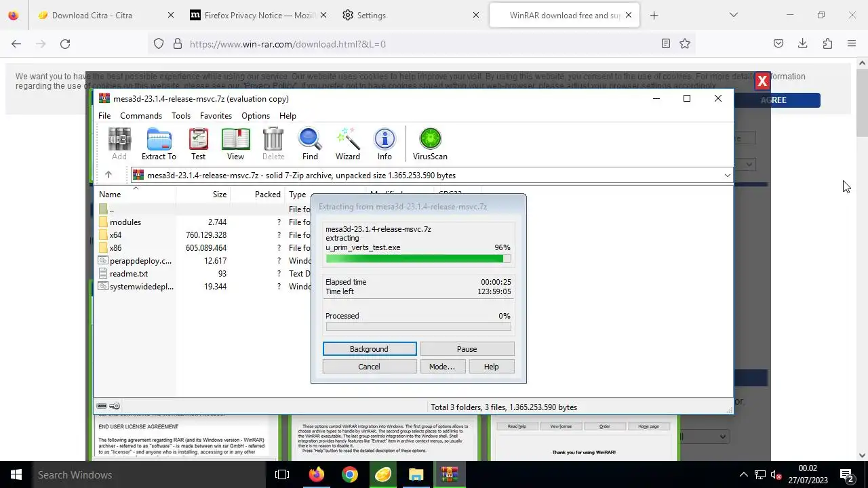Open the Help menu in WinRAR
The width and height of the screenshot is (868, 488).
point(288,116)
